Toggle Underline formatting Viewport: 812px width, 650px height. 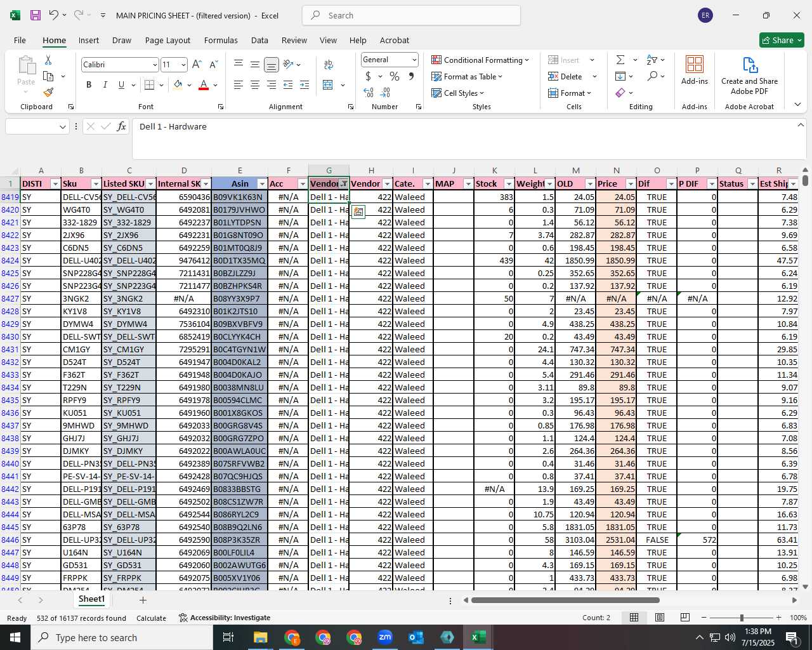121,84
